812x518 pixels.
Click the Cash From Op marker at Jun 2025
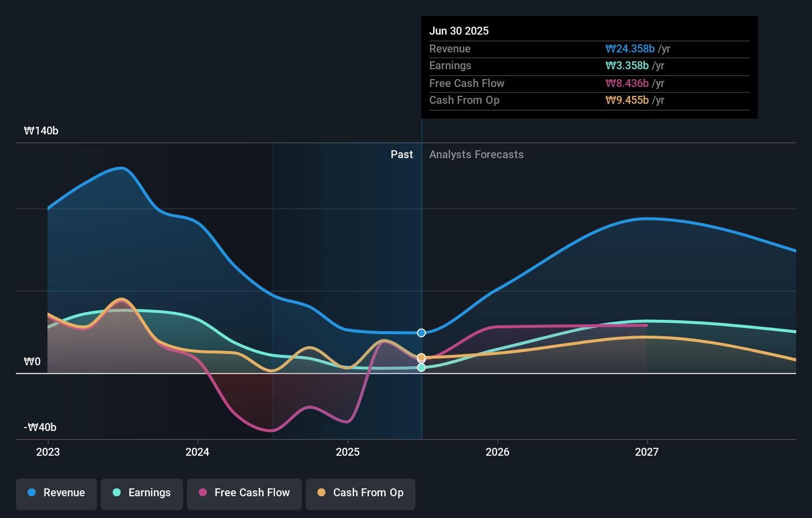421,356
